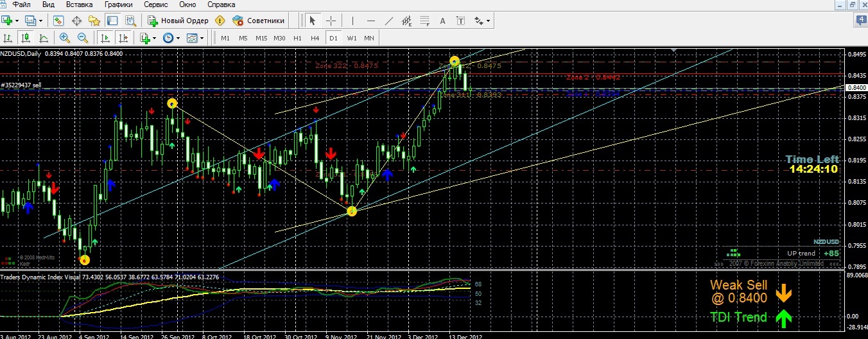Switch to M15 timeframe
868x339 pixels.
click(261, 38)
